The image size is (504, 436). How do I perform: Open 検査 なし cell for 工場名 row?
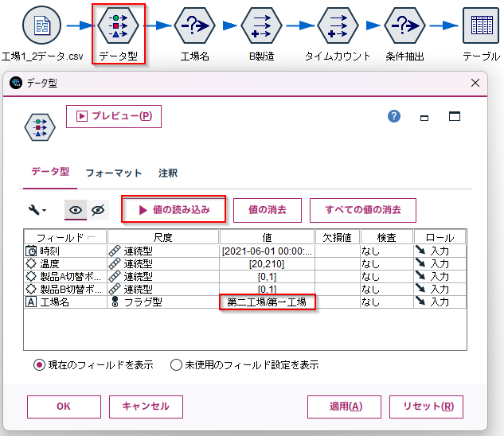click(387, 302)
